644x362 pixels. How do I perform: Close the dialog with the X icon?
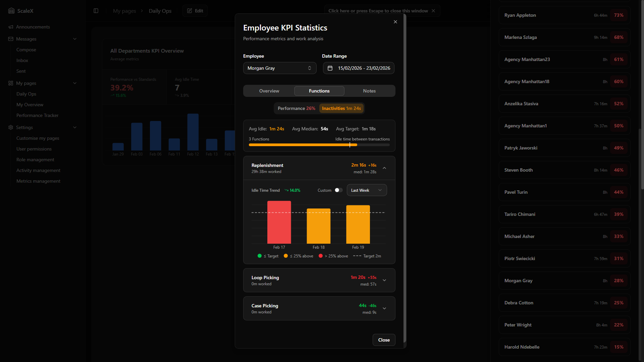pos(395,22)
